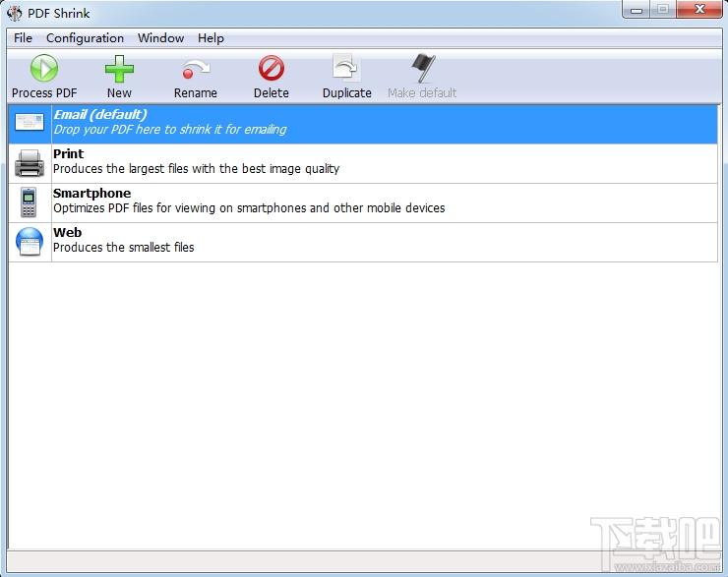
Task: Close the PDF Shrink window
Action: (699, 9)
